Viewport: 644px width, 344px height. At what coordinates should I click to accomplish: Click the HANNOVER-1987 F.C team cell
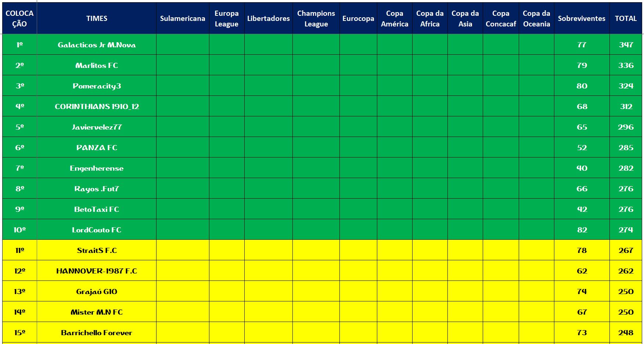pyautogui.click(x=97, y=271)
